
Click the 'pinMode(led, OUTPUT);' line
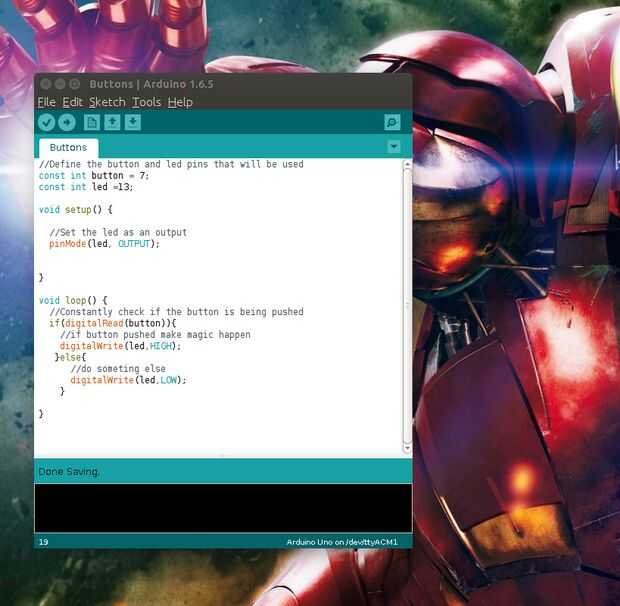click(104, 244)
